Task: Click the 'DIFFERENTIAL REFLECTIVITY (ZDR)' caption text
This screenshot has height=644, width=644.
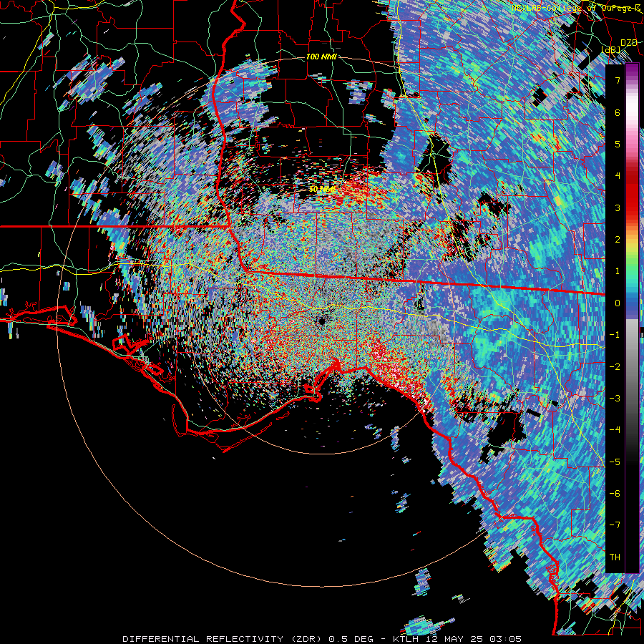Action: (223, 639)
